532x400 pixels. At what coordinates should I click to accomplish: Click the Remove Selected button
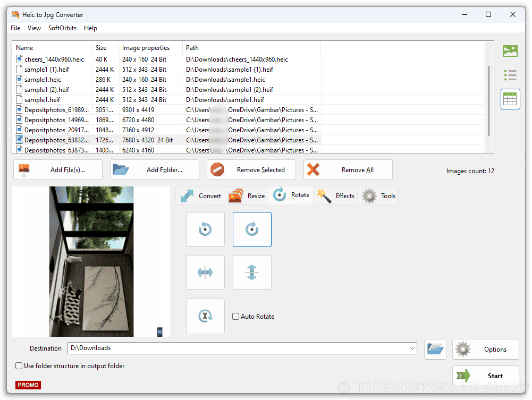click(x=251, y=170)
